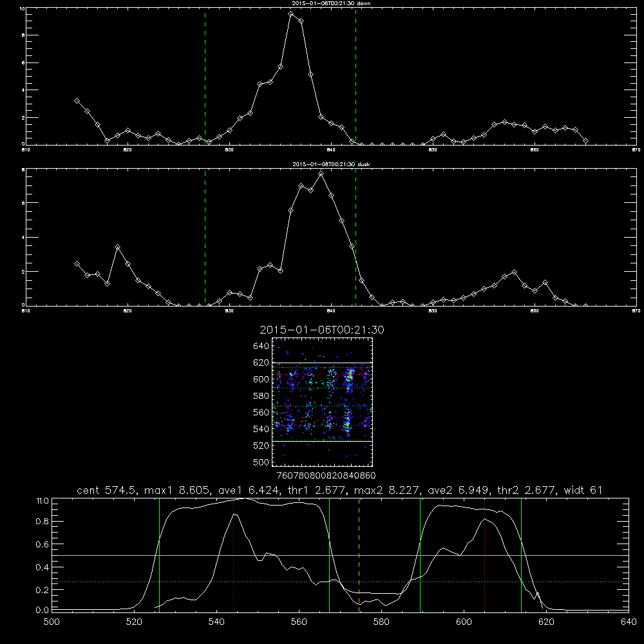
Task: Click the 500 label on bottom plot x-axis
Action: click(x=52, y=622)
